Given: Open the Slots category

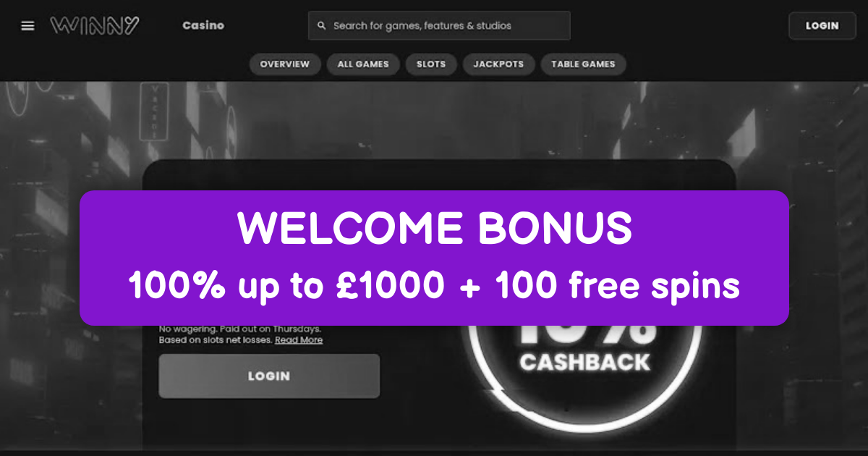Looking at the screenshot, I should [x=431, y=64].
